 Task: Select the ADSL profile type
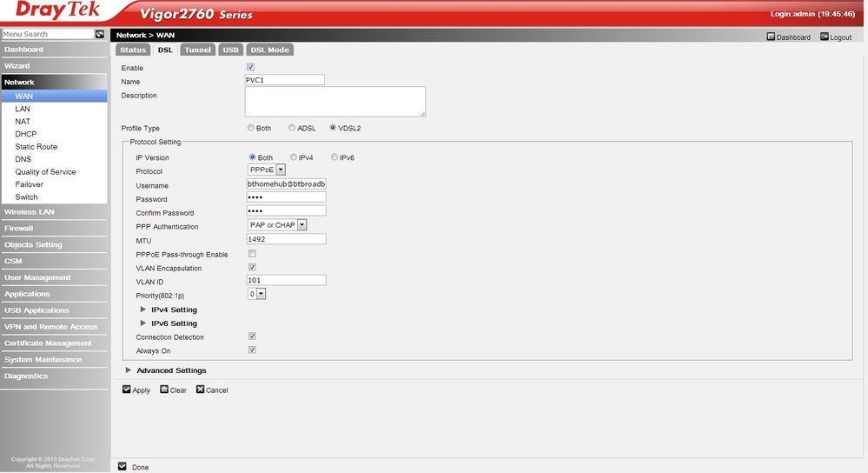[x=292, y=128]
